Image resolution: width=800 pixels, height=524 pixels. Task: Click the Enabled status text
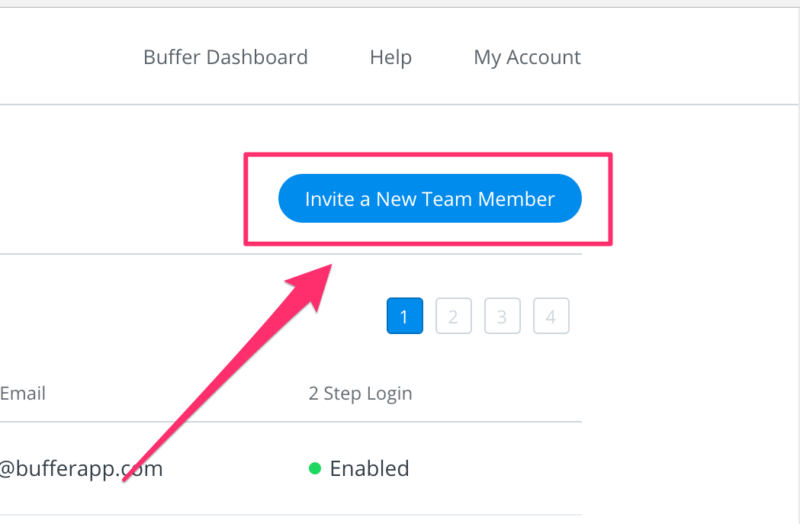pyautogui.click(x=369, y=468)
